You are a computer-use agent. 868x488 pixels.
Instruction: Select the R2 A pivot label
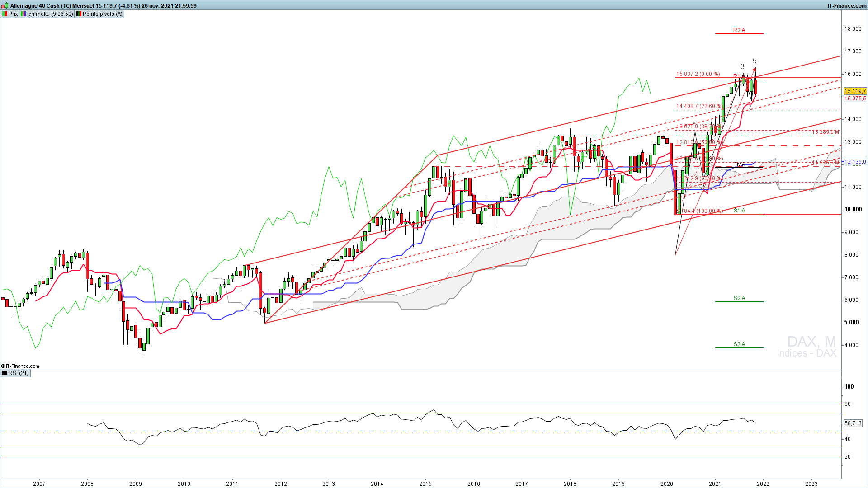coord(739,30)
